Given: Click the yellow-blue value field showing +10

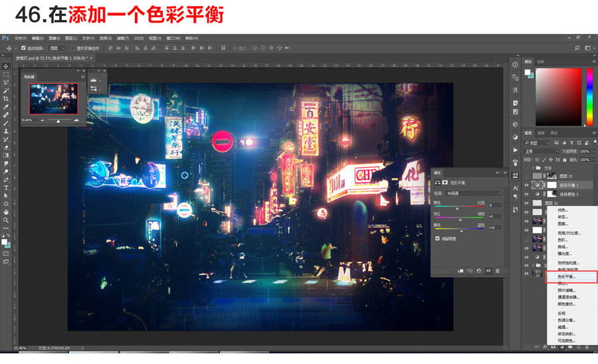Looking at the screenshot, I should point(494,228).
